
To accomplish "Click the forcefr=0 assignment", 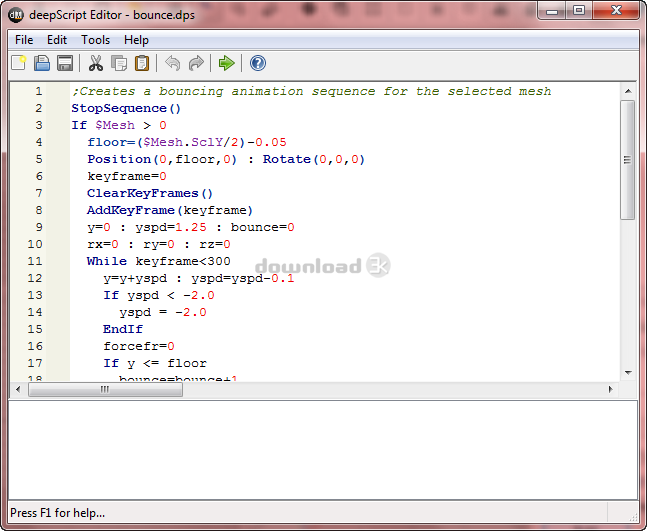I will [x=139, y=346].
